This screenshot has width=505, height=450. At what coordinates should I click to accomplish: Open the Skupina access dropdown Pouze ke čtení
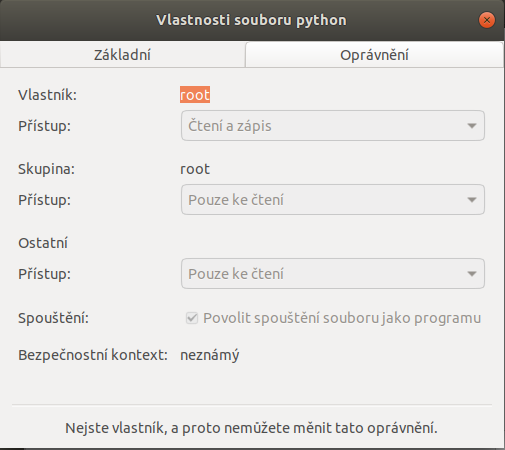click(x=333, y=200)
